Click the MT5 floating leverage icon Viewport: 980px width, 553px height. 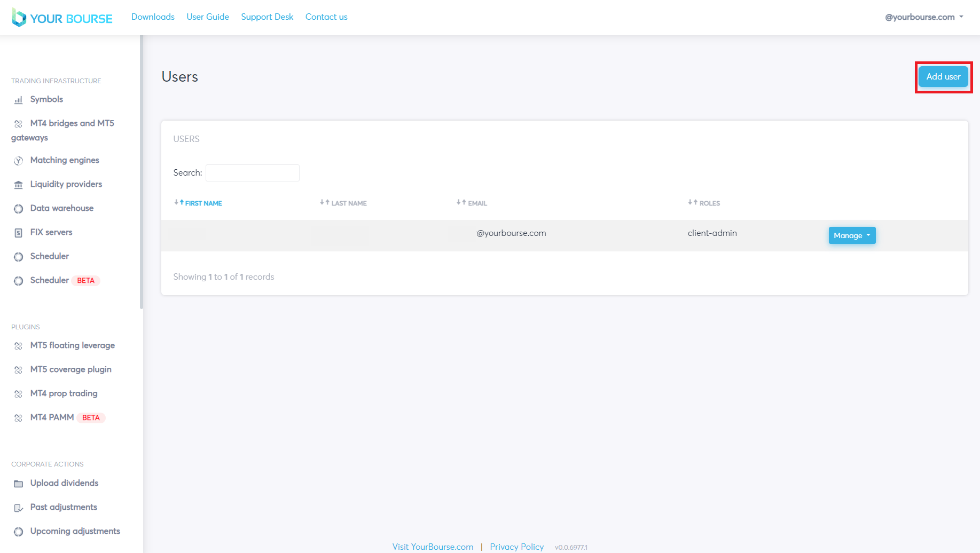pos(19,346)
